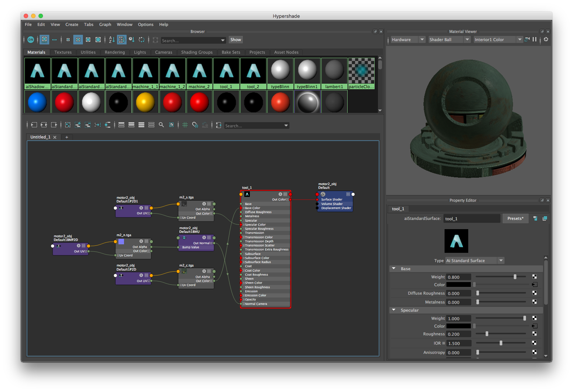Click input connections icon in graph toolbar
Image resolution: width=573 pixels, height=392 pixels.
tap(34, 125)
